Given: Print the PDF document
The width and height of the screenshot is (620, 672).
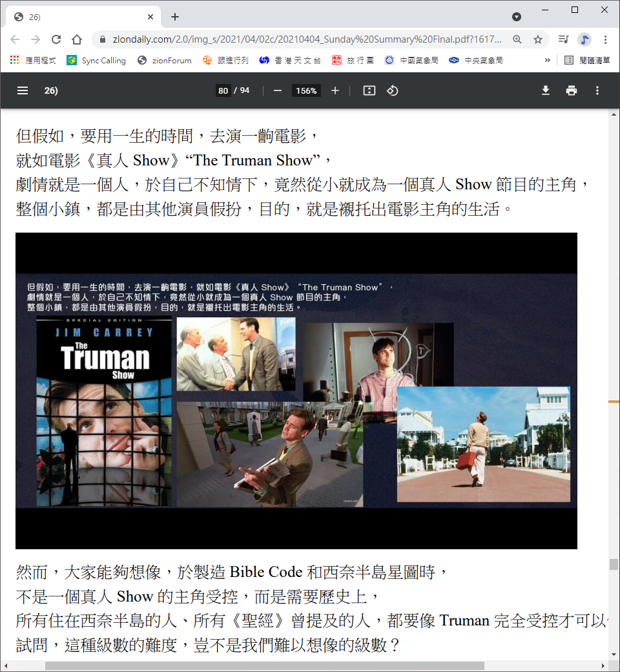Looking at the screenshot, I should coord(571,90).
